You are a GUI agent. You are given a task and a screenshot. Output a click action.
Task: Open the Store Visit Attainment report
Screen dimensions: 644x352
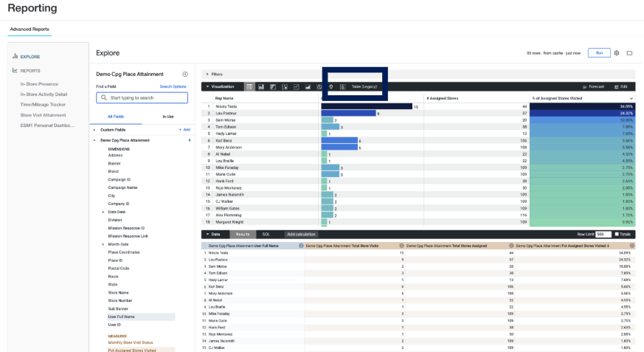pyautogui.click(x=43, y=115)
